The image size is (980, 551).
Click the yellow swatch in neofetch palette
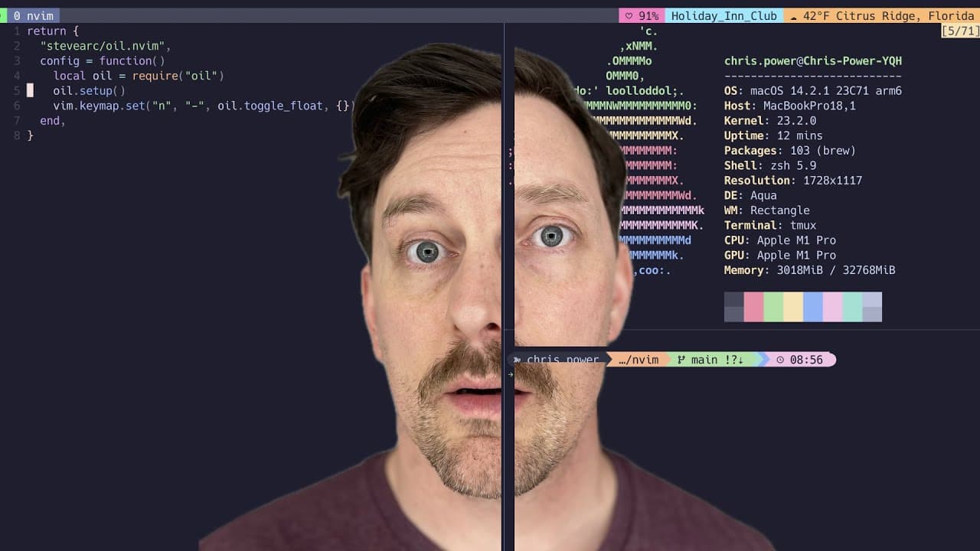click(x=794, y=307)
